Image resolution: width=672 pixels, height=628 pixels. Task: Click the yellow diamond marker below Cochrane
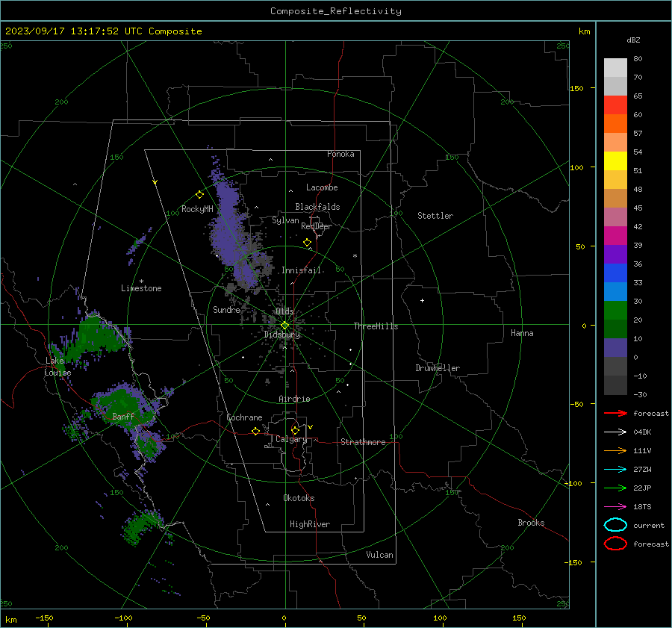pyautogui.click(x=255, y=431)
